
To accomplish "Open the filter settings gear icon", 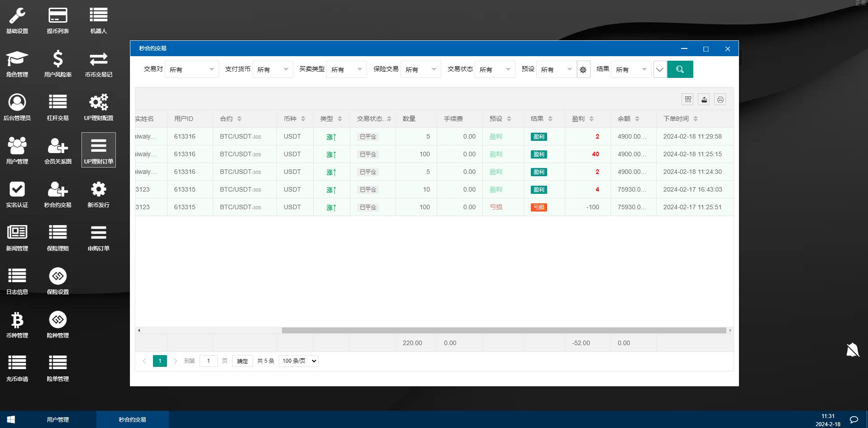I will click(583, 69).
